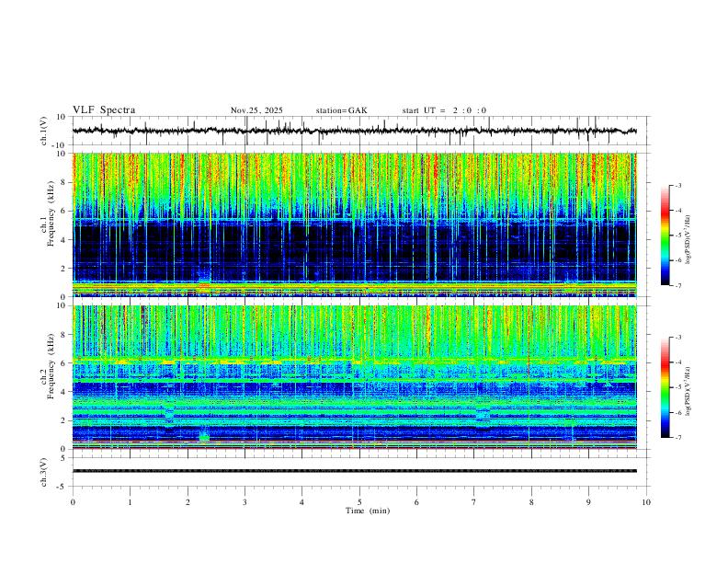Screen dimensions: 728x563
Task: Select the lower color bar's log(PSD) label
Action: 688,392
